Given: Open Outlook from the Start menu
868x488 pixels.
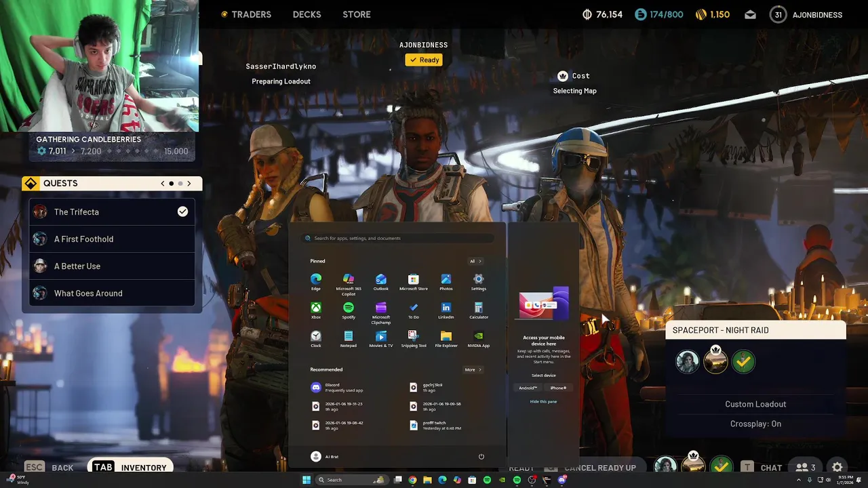Looking at the screenshot, I should 381,282.
